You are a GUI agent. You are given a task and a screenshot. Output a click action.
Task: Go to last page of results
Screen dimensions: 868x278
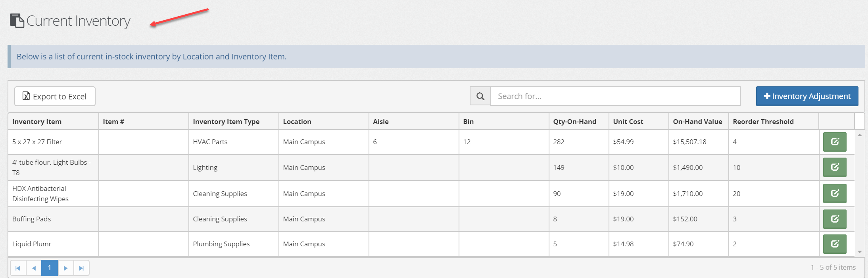tap(81, 268)
